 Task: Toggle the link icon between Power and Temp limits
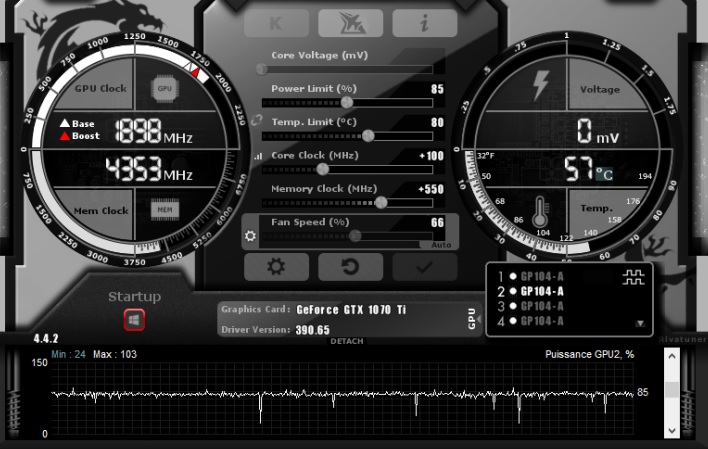(258, 121)
